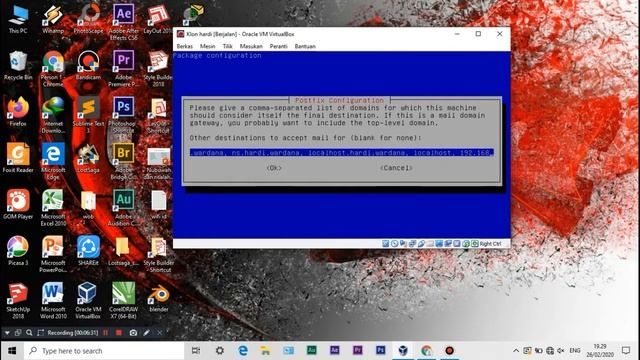Screen dimensions: 640x360
Task: Select the Picasa 3 desktop icon
Action: point(18,251)
